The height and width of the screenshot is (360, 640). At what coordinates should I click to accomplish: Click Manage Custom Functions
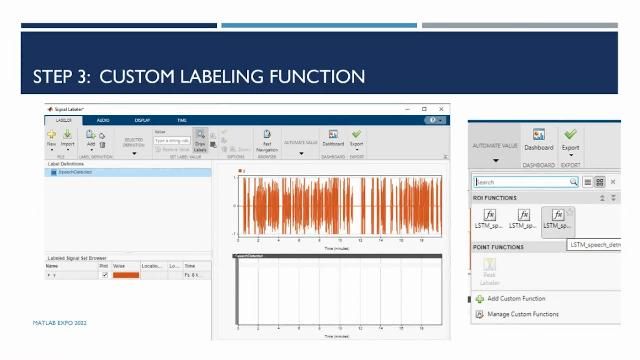point(523,314)
